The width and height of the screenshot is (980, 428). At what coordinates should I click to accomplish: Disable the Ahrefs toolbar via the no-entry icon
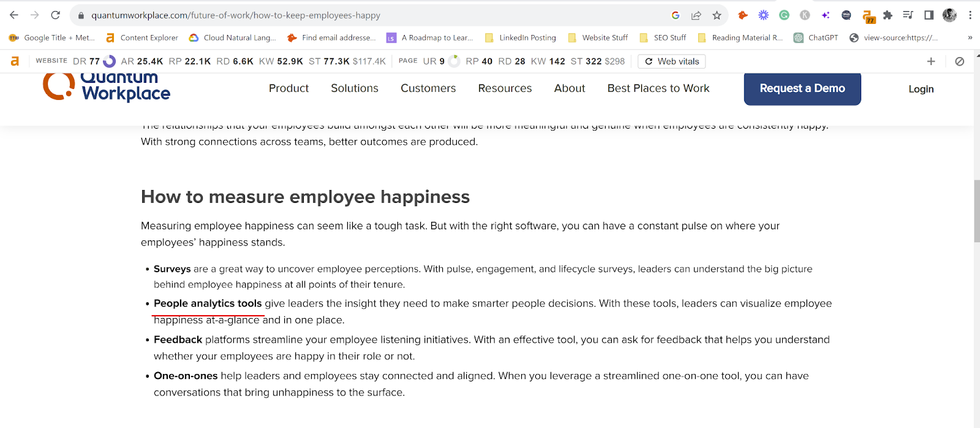coord(960,61)
